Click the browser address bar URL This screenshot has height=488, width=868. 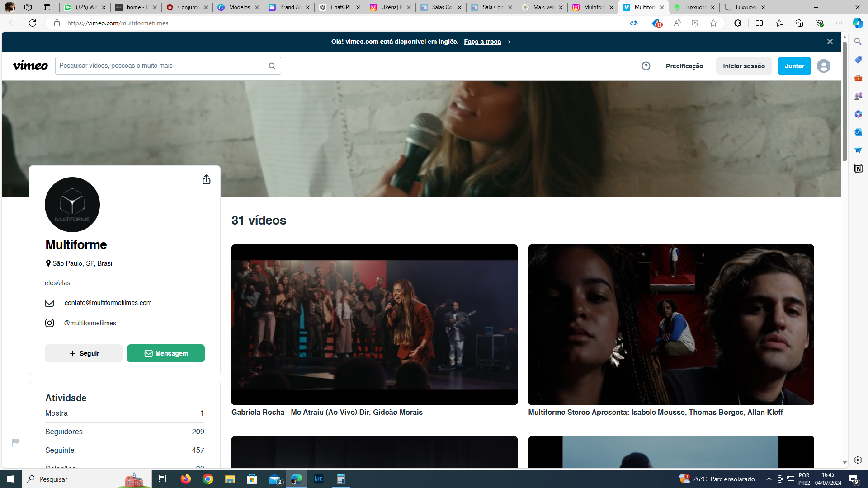coord(118,23)
